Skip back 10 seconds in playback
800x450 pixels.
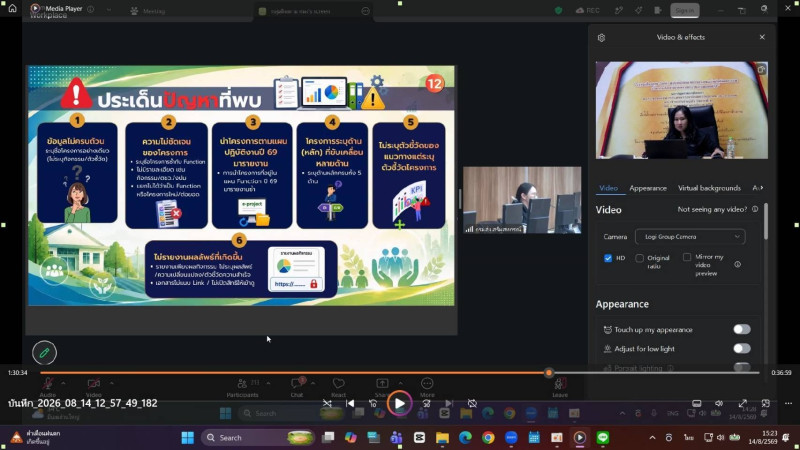click(373, 404)
